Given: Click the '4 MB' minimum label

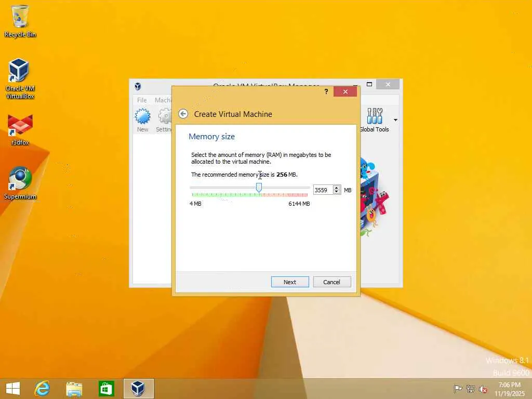Looking at the screenshot, I should 195,204.
